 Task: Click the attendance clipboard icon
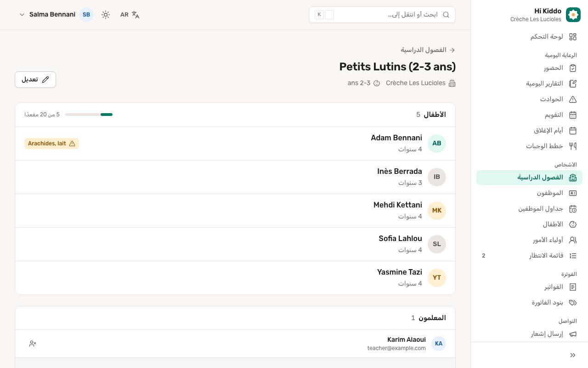[x=573, y=68]
